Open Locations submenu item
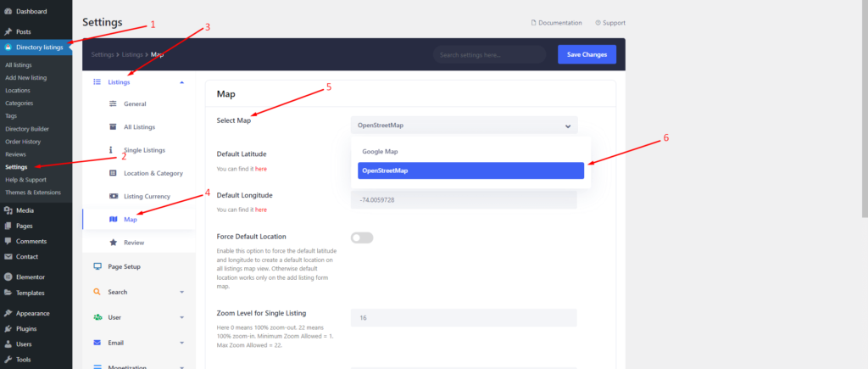The width and height of the screenshot is (868, 369). [x=18, y=90]
